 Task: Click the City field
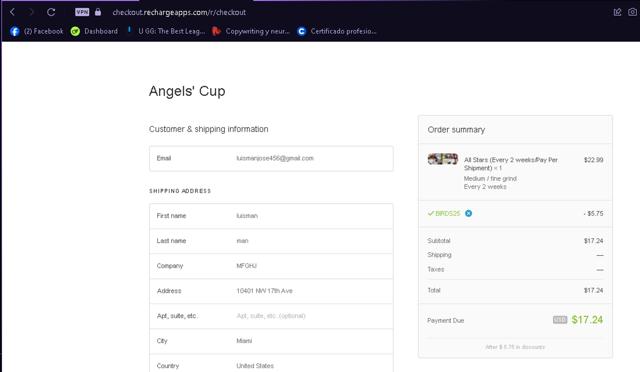pos(271,341)
